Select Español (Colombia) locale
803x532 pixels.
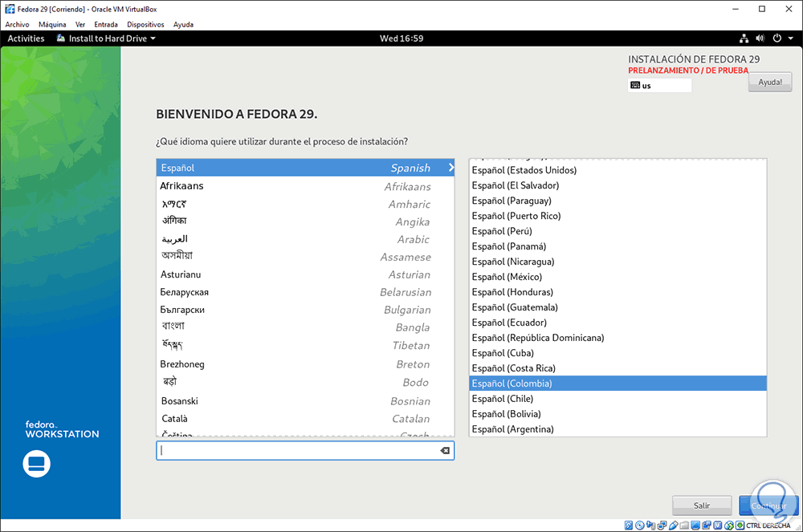pos(618,383)
